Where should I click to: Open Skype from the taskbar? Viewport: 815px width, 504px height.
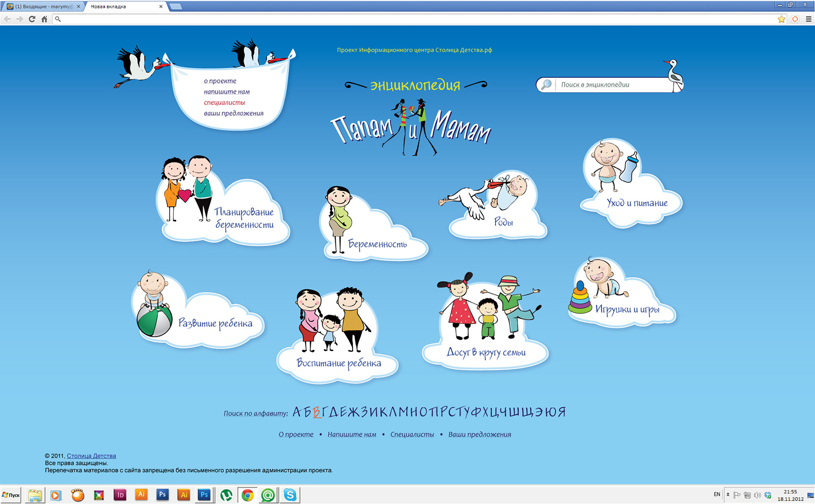click(290, 495)
